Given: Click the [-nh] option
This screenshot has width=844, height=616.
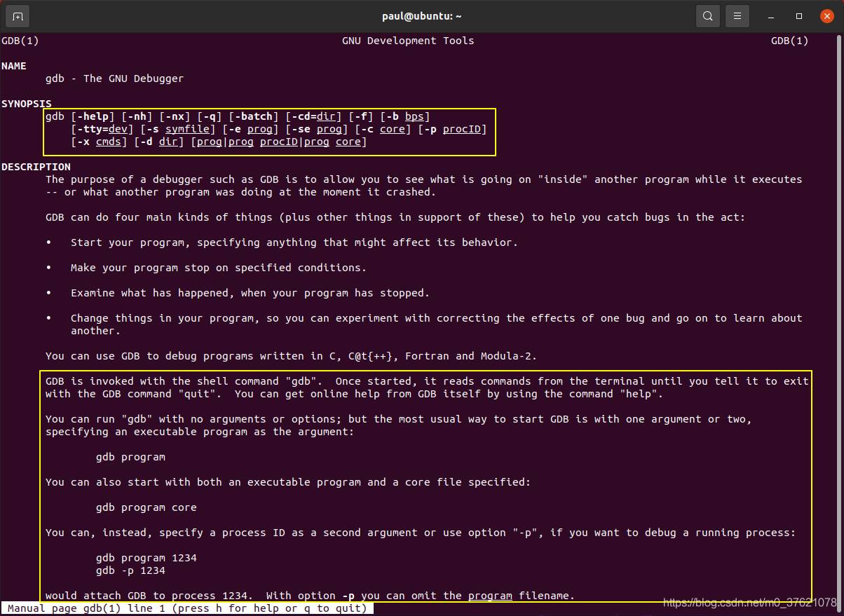Looking at the screenshot, I should [137, 116].
